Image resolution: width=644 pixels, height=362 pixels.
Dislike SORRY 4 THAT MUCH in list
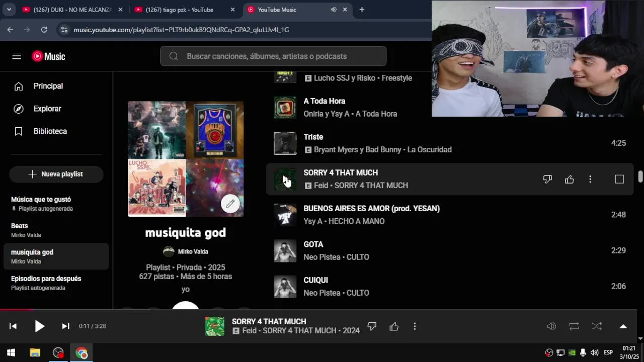pos(547,179)
